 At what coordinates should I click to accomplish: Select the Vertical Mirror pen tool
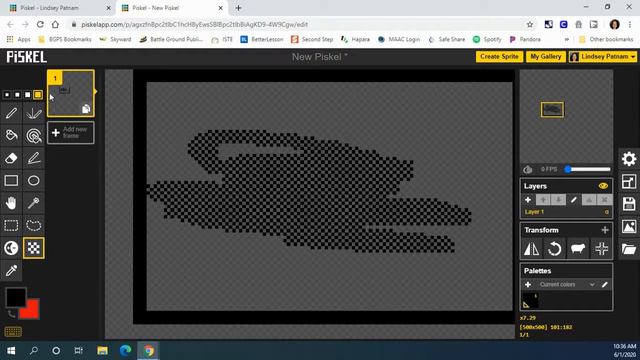[33, 113]
